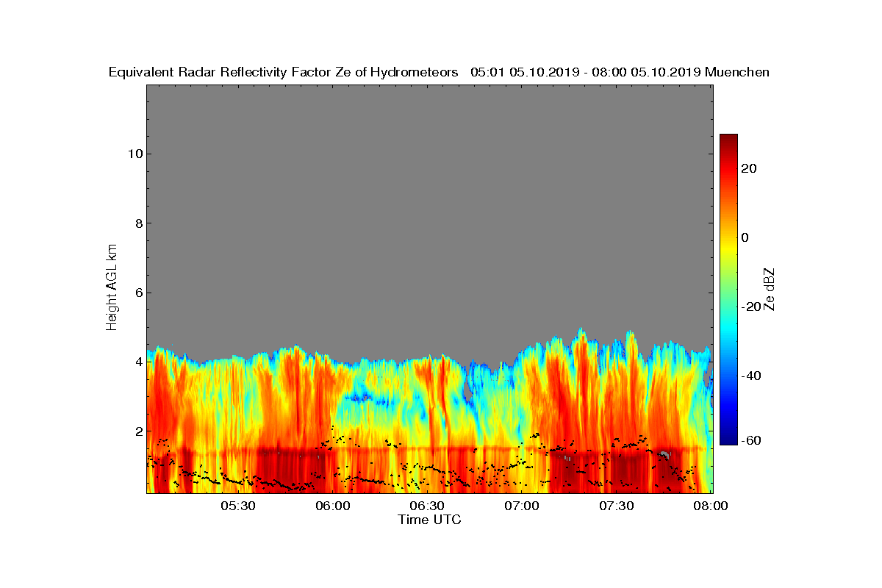882x588 pixels.
Task: Click the 06:30 time tick label
Action: pyautogui.click(x=427, y=506)
